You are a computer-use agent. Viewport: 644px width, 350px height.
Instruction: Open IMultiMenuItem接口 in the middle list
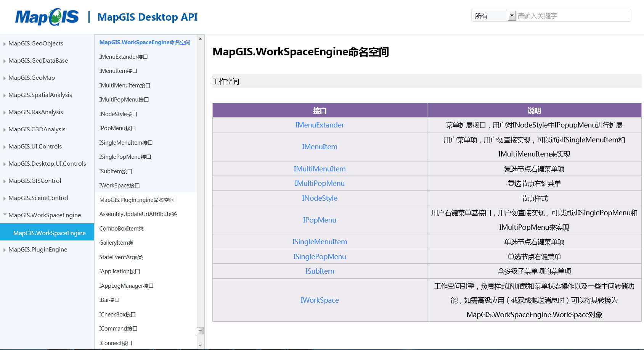[125, 85]
